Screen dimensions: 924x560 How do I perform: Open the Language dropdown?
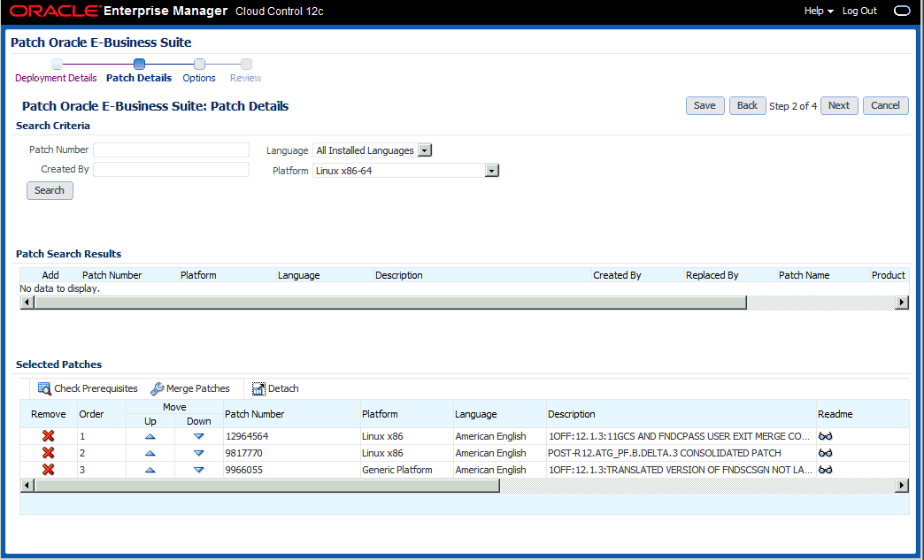point(424,150)
